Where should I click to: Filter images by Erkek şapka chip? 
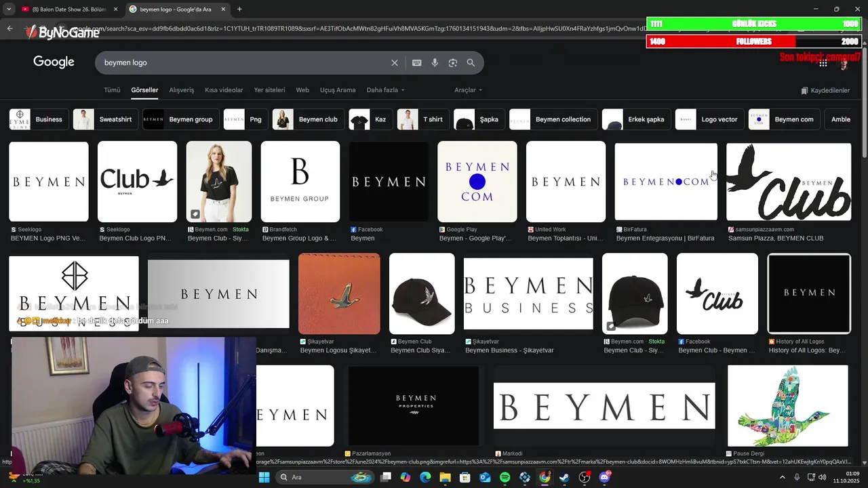click(637, 119)
